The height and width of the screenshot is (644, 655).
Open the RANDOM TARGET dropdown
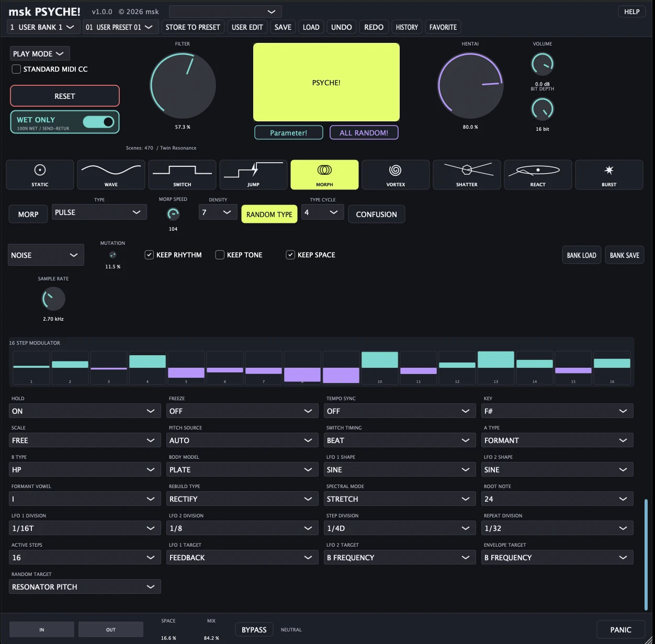(x=85, y=586)
